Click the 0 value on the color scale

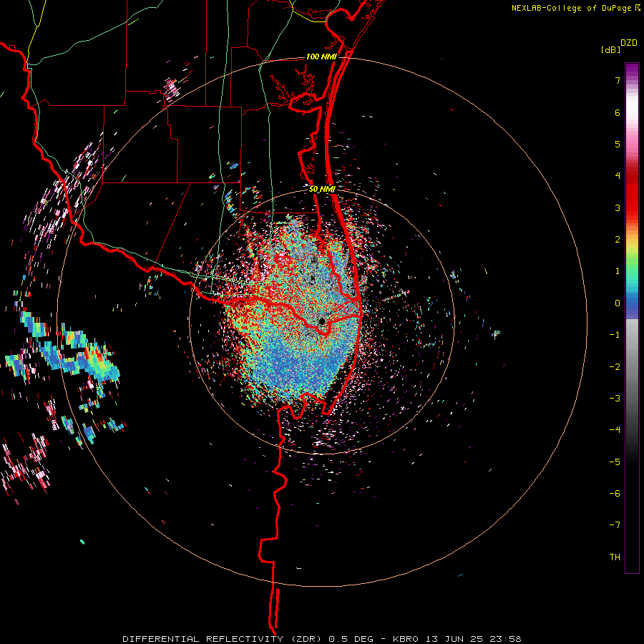point(618,303)
